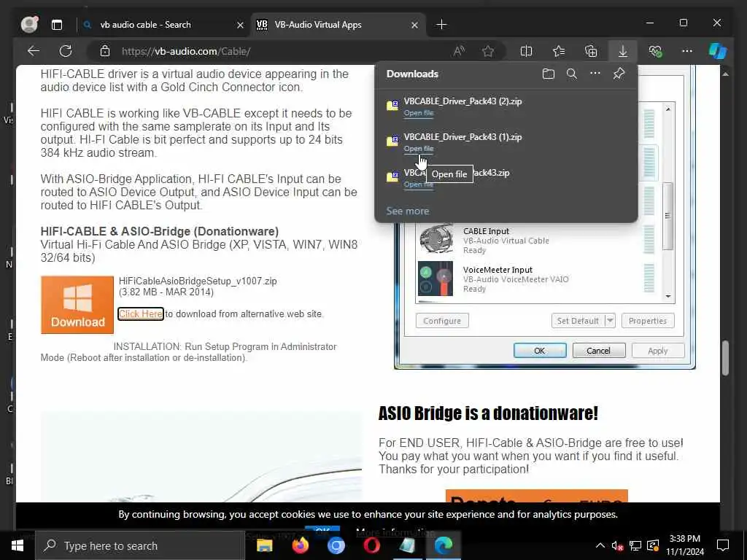Open File Explorer from taskbar
This screenshot has height=560, width=747.
pyautogui.click(x=264, y=545)
